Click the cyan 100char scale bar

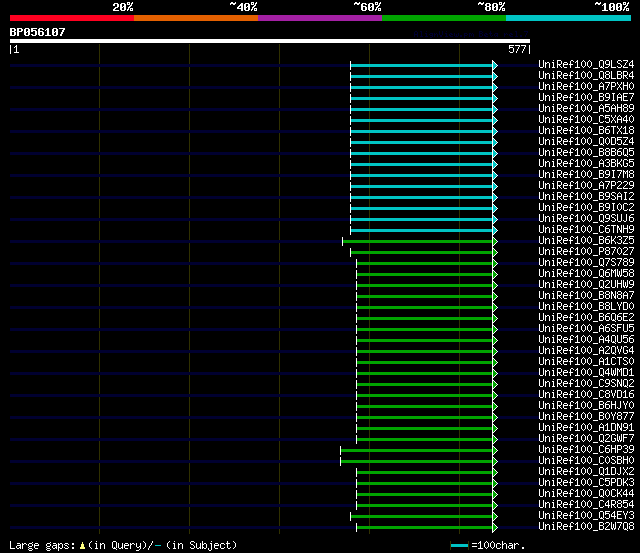pyautogui.click(x=460, y=546)
